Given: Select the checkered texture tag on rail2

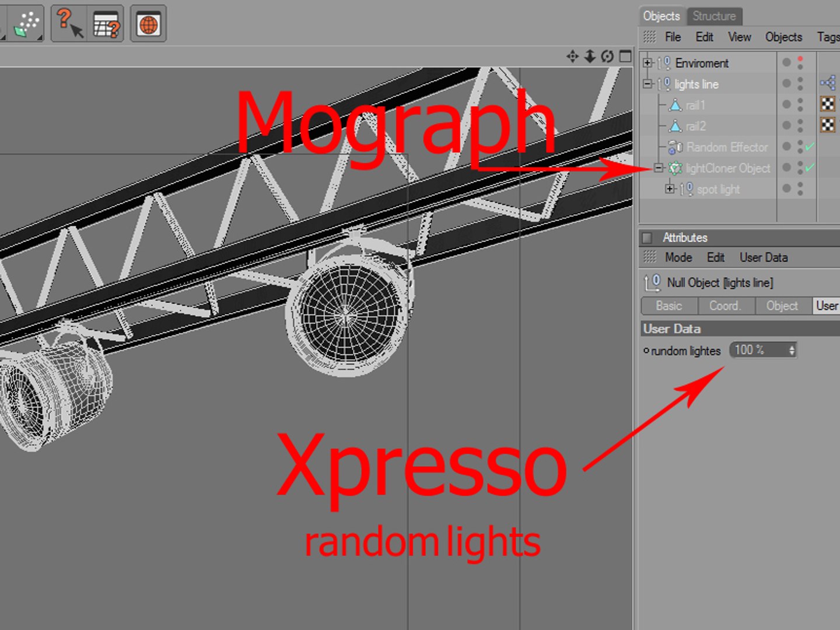Looking at the screenshot, I should 828,125.
